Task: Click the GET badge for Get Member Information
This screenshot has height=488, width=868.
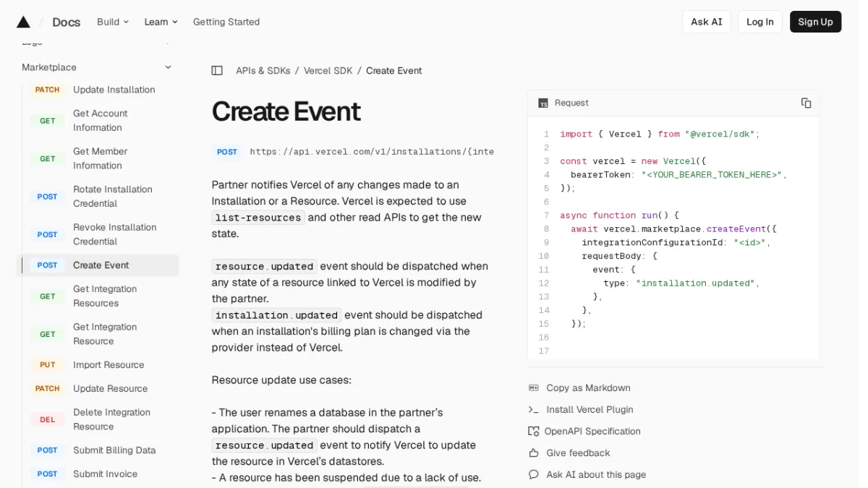Action: [x=48, y=158]
